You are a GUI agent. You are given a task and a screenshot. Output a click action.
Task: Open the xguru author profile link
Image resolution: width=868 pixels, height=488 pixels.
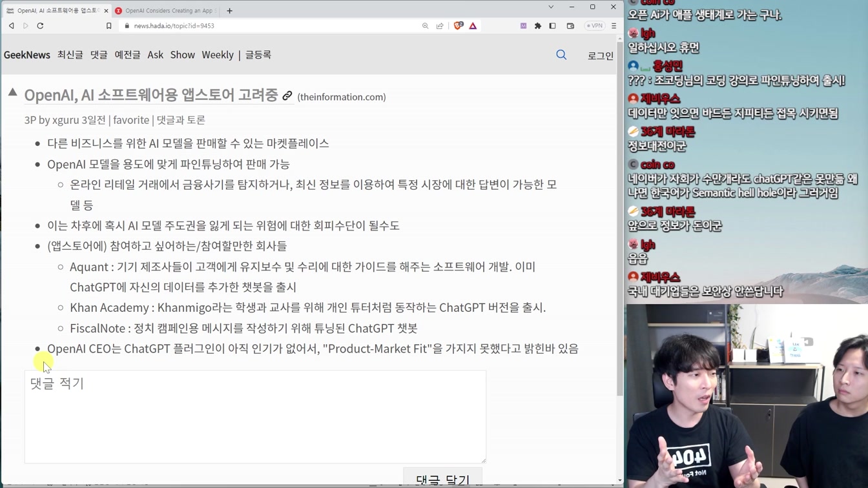pyautogui.click(x=65, y=120)
